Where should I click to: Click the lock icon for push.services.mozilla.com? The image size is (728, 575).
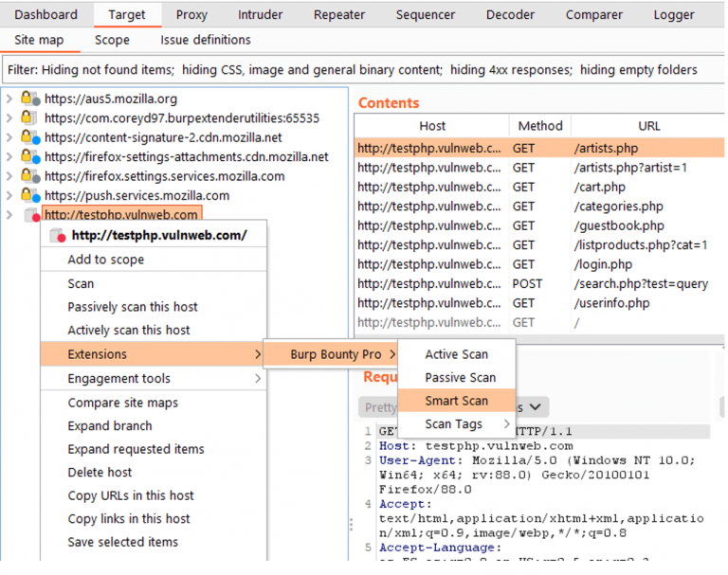pos(30,195)
